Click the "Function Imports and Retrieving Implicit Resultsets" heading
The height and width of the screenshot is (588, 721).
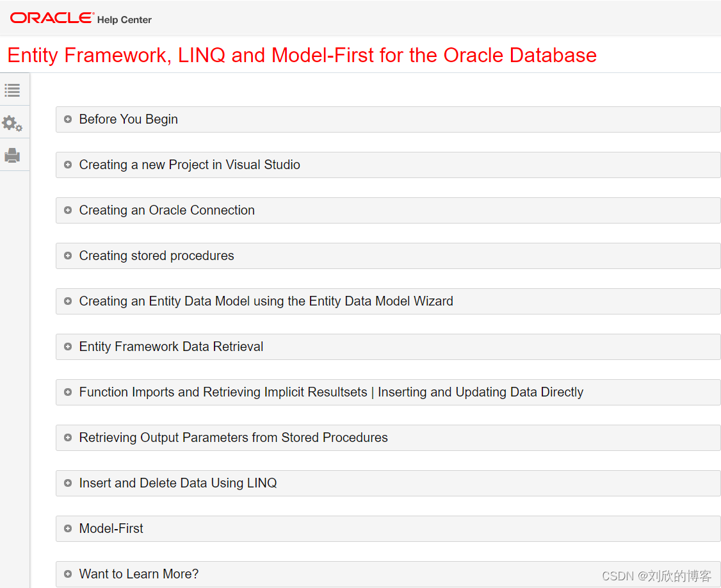click(x=330, y=392)
